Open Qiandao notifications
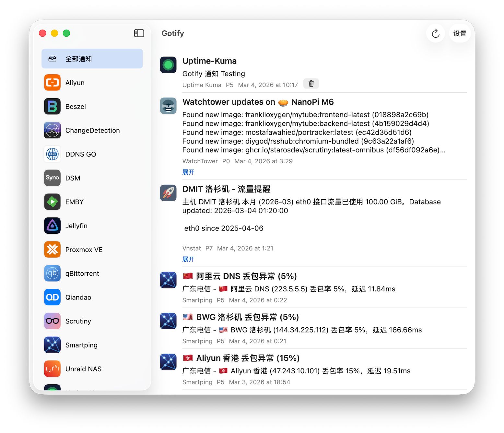504x433 pixels. click(x=78, y=297)
